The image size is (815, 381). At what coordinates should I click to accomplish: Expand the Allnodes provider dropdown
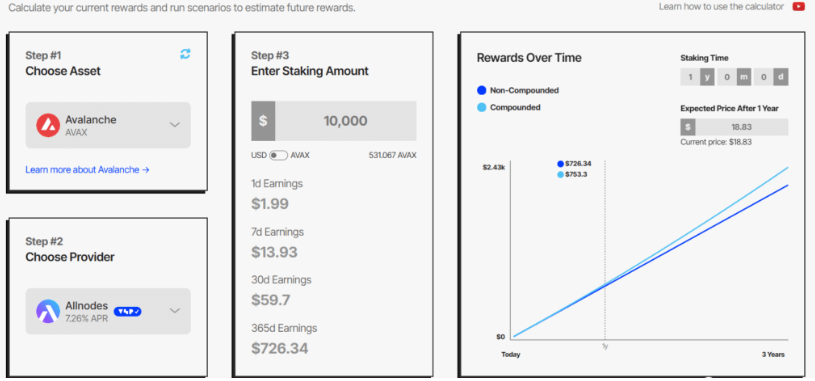[x=175, y=311]
